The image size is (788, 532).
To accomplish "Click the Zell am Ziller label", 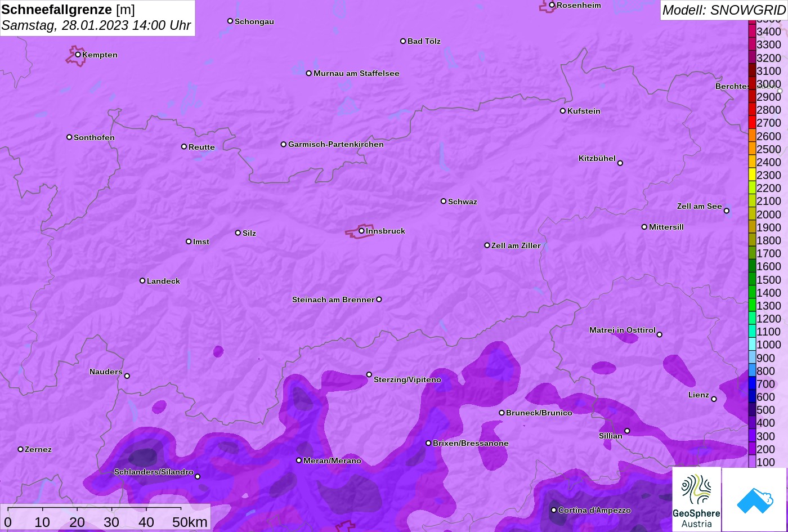I will [x=516, y=245].
